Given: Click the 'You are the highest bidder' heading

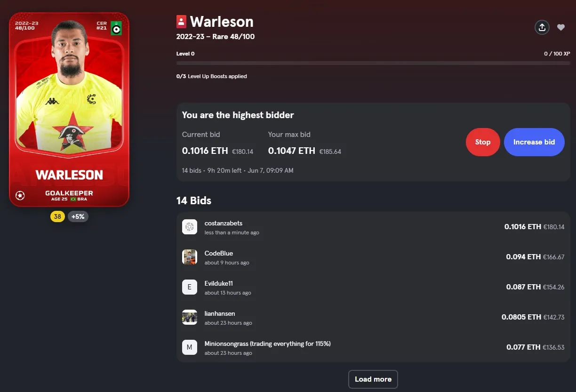Looking at the screenshot, I should pyautogui.click(x=238, y=115).
